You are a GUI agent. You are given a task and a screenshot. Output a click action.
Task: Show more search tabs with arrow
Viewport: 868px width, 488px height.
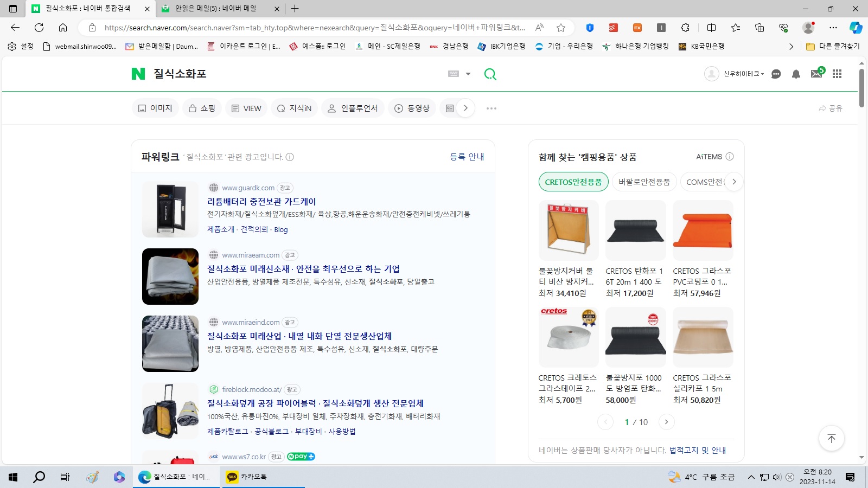(465, 108)
